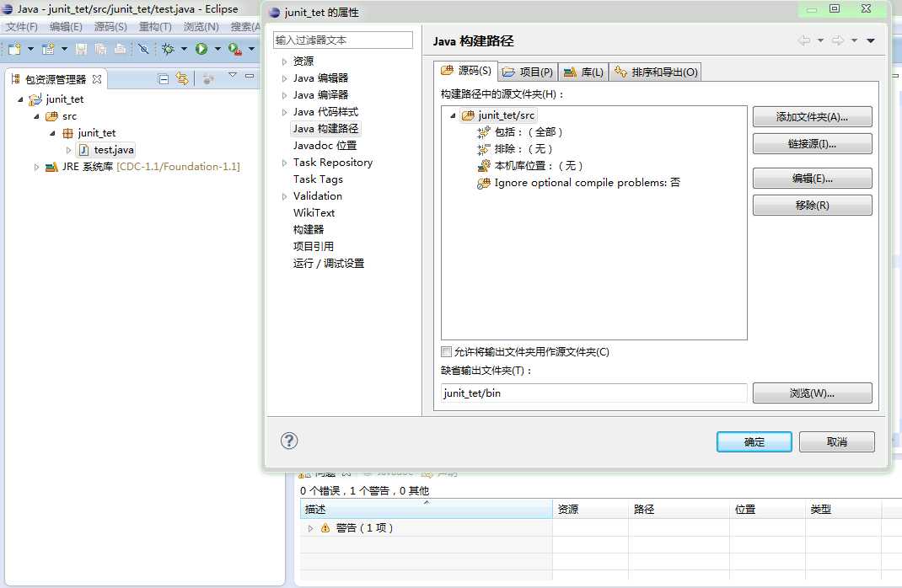Screen dimensions: 902x588
Task: Click the 移除(R) button
Action: coord(813,206)
